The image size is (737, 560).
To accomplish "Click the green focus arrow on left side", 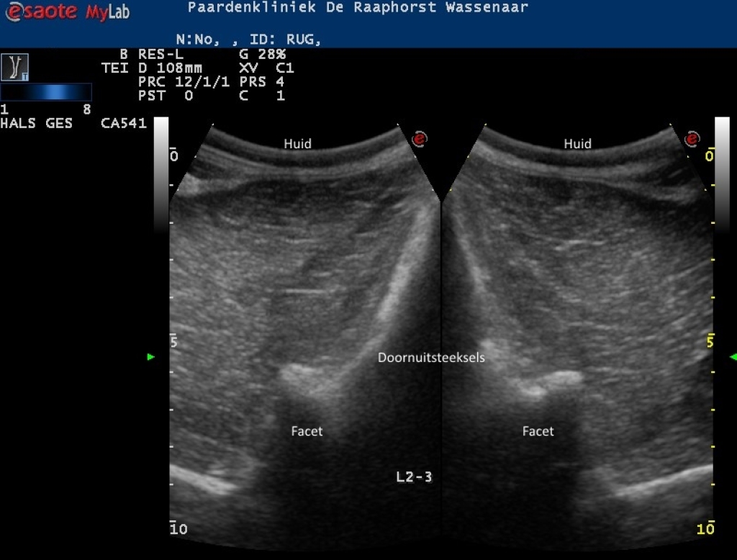I will tap(151, 356).
